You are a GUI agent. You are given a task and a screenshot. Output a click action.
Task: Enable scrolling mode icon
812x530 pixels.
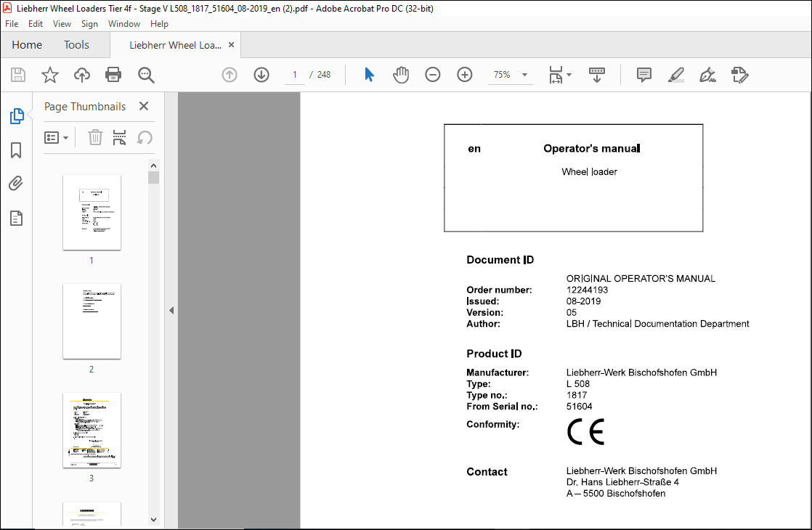(x=596, y=75)
